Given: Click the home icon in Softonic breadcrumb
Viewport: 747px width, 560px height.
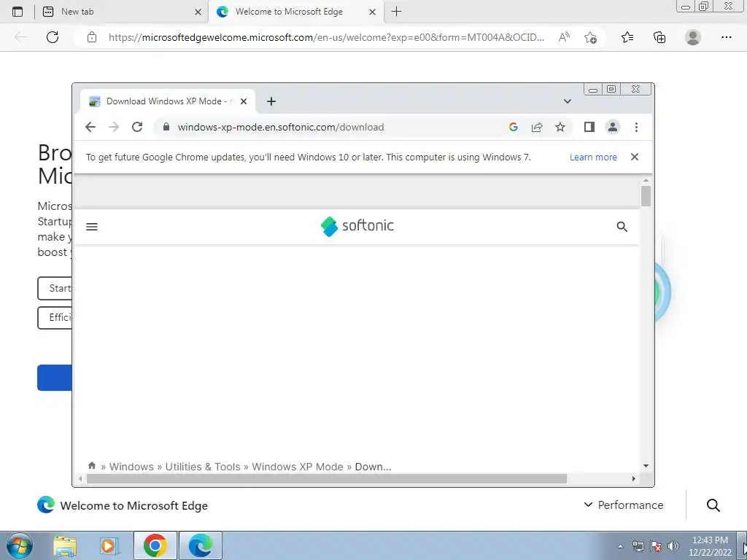Looking at the screenshot, I should click(92, 465).
